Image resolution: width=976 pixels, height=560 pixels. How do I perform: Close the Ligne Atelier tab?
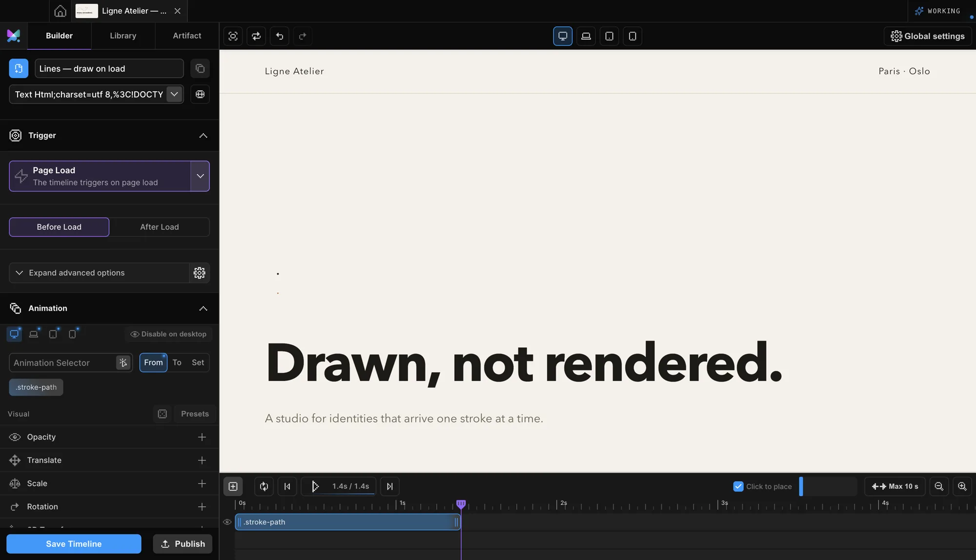tap(178, 11)
